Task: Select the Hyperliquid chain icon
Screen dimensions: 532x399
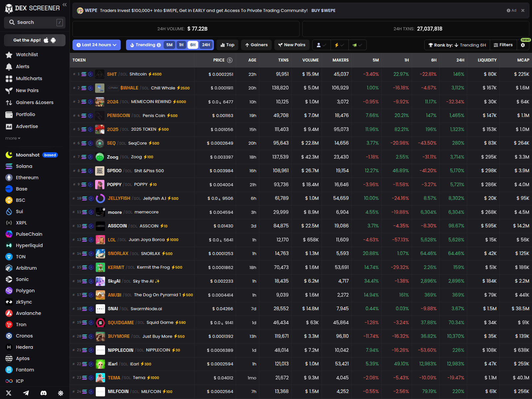Action: [9, 245]
